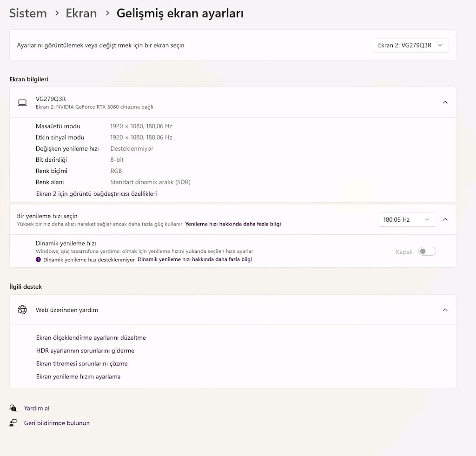This screenshot has width=476, height=456.
Task: Click the Renk alanı label
Action: click(x=49, y=182)
